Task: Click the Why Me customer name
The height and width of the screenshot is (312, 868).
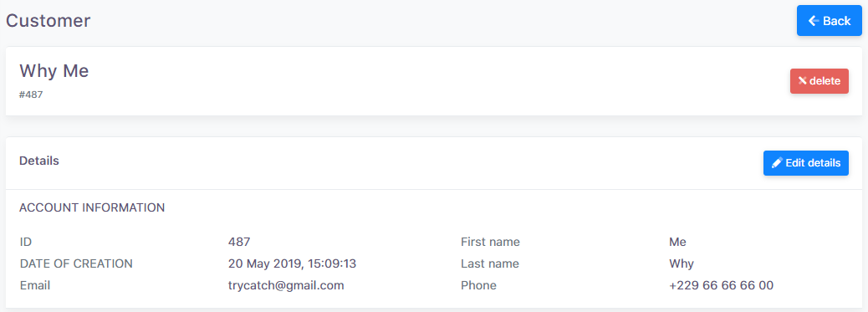Action: click(54, 70)
